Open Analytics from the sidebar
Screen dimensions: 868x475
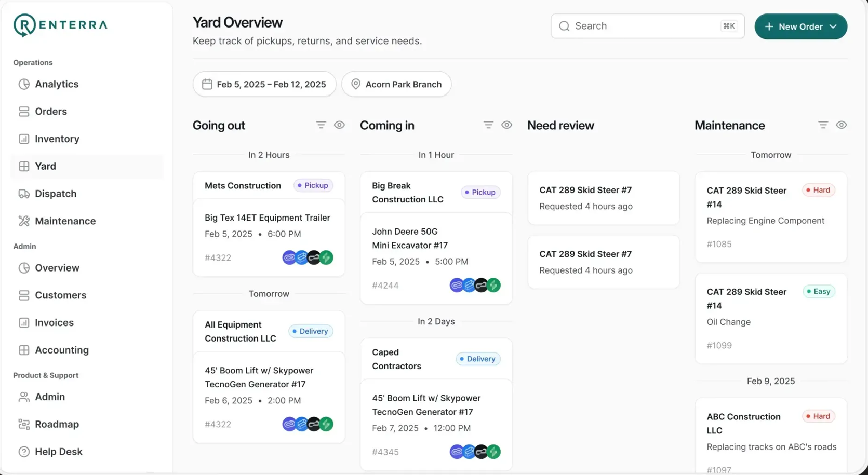click(56, 84)
